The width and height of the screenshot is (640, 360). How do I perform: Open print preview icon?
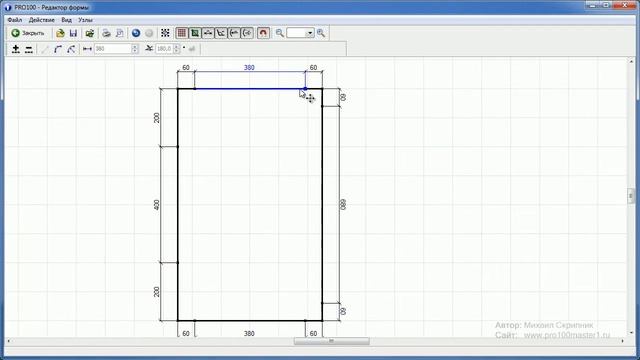pos(120,33)
